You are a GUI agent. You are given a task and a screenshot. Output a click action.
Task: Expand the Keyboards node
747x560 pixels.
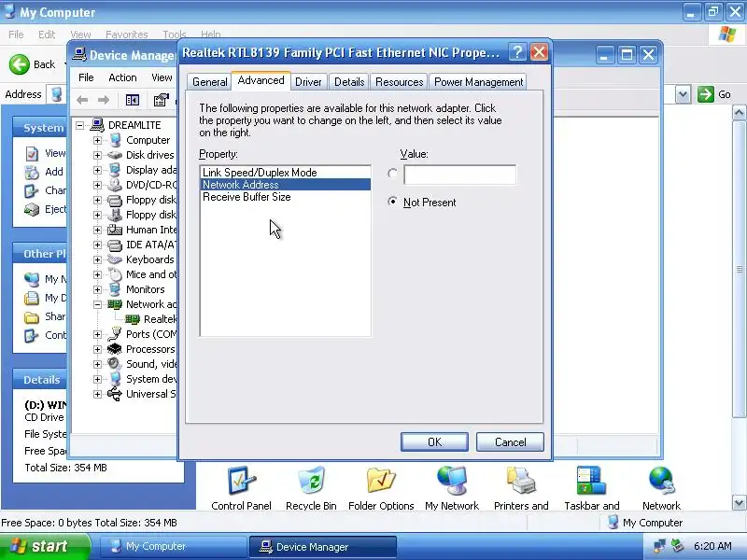(98, 259)
